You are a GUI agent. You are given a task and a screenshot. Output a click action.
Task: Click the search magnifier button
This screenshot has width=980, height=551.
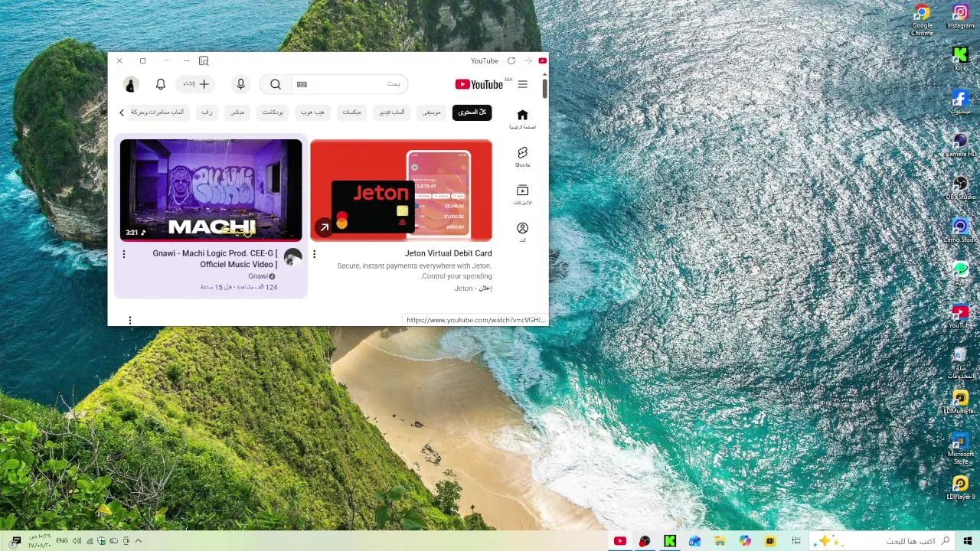click(x=276, y=84)
